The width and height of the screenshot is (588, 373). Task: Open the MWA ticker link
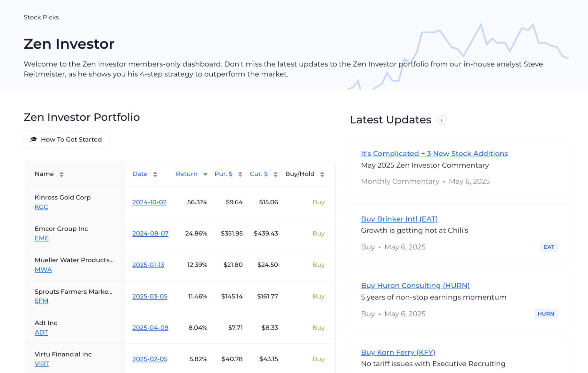pos(43,270)
